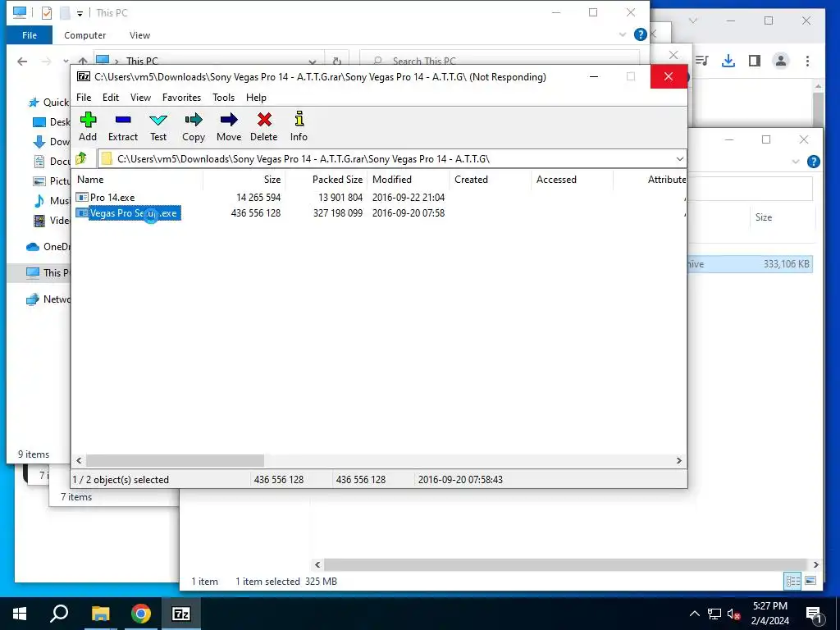The height and width of the screenshot is (630, 840).
Task: Sort by the Accessed column header
Action: tap(572, 180)
